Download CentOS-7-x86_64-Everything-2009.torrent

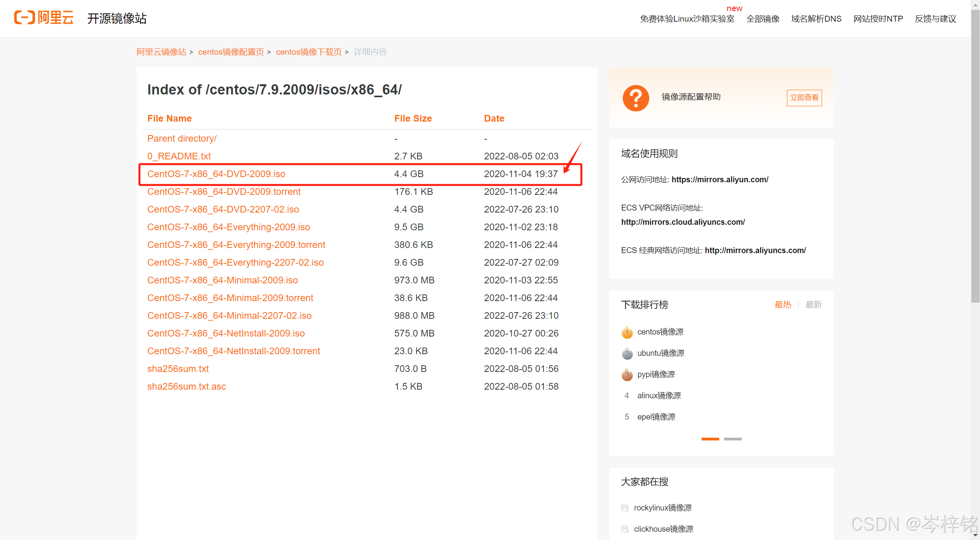point(236,245)
